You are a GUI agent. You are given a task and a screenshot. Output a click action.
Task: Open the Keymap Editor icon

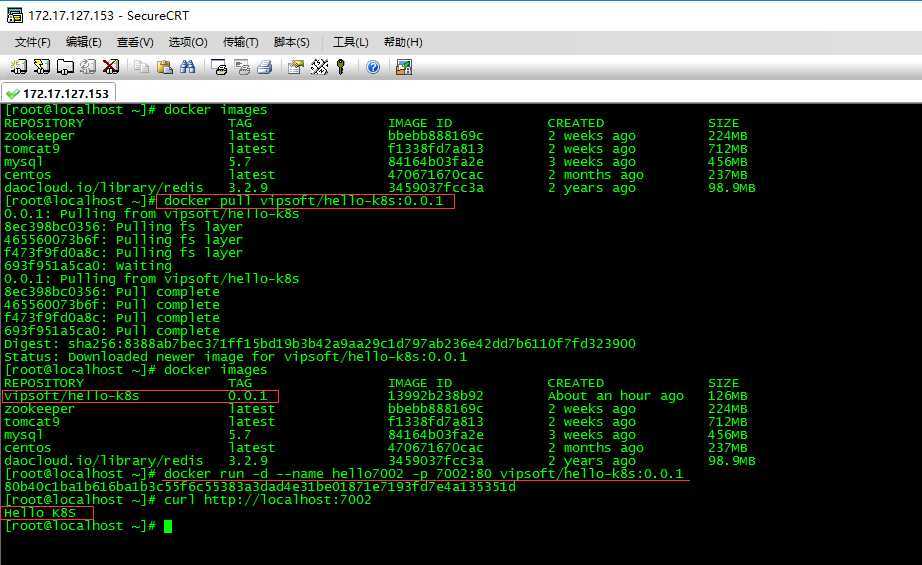coord(319,67)
